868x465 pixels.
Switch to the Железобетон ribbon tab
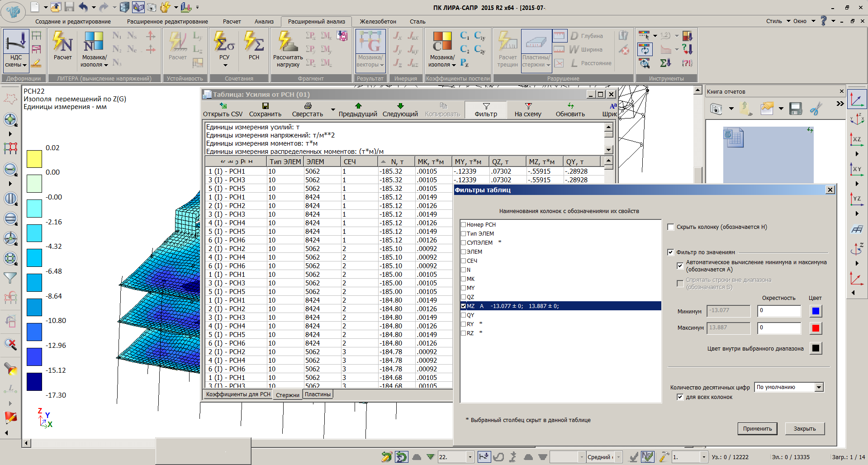click(378, 22)
